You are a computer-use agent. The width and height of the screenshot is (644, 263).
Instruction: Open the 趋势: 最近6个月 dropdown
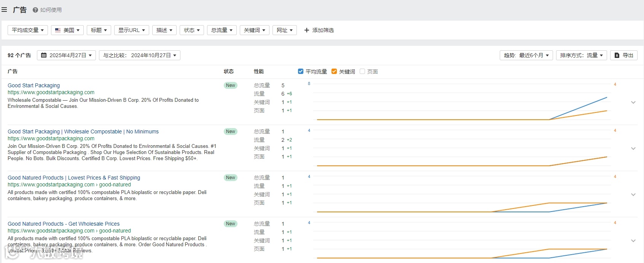(526, 55)
